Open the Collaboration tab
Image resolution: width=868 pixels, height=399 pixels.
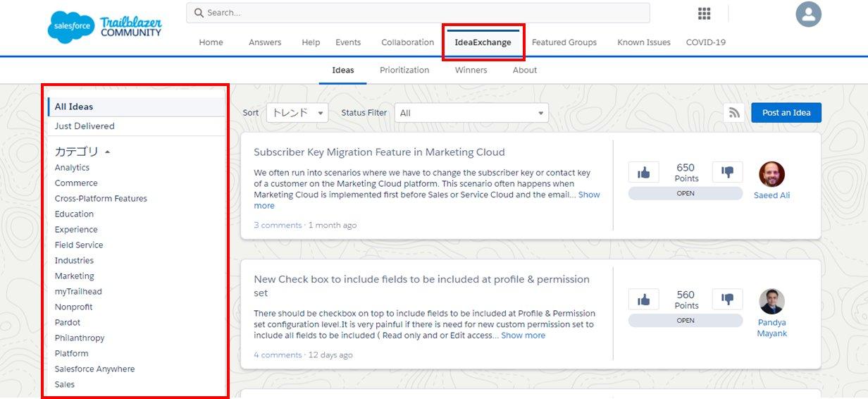(x=407, y=42)
